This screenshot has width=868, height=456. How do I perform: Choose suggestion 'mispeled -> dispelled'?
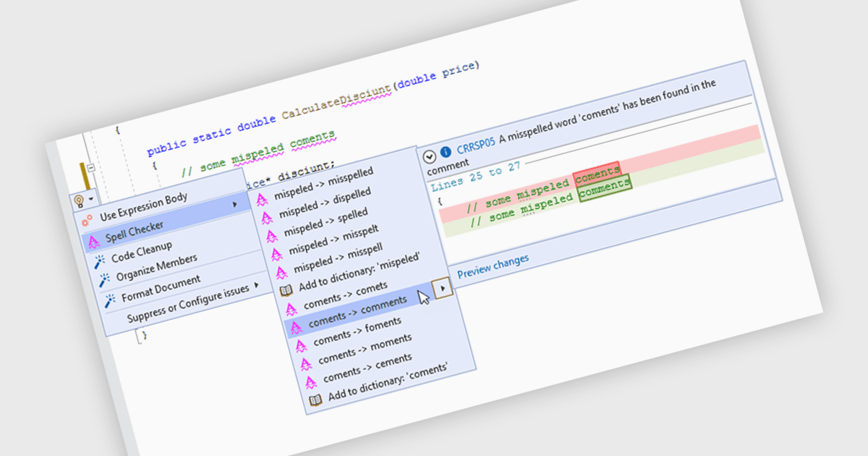click(324, 202)
